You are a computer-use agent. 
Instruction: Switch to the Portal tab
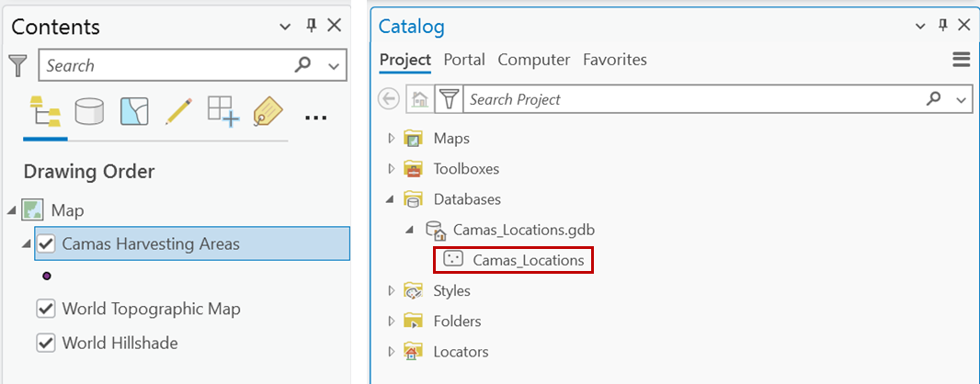coord(464,60)
